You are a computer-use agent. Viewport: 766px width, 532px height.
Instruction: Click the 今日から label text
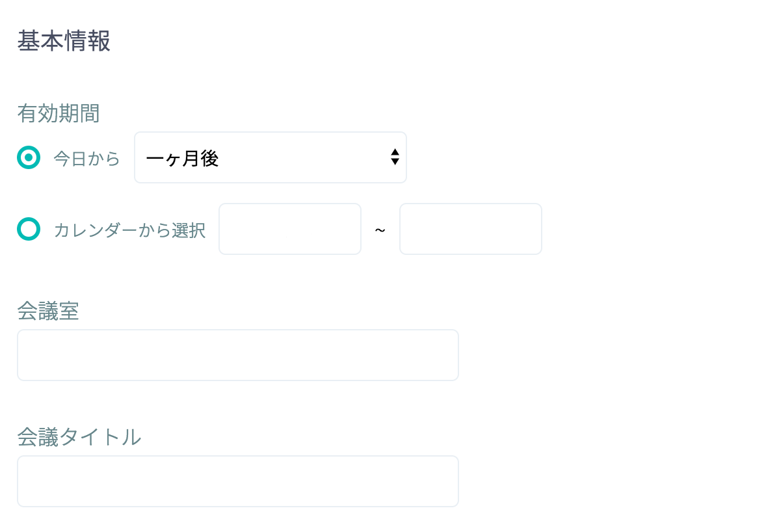point(87,159)
